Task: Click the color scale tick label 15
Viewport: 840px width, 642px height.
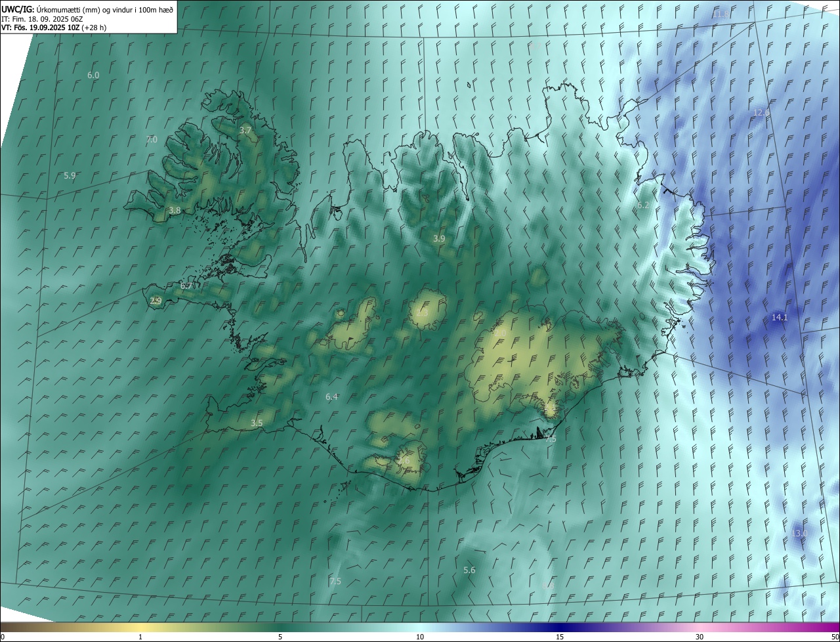Action: point(560,637)
